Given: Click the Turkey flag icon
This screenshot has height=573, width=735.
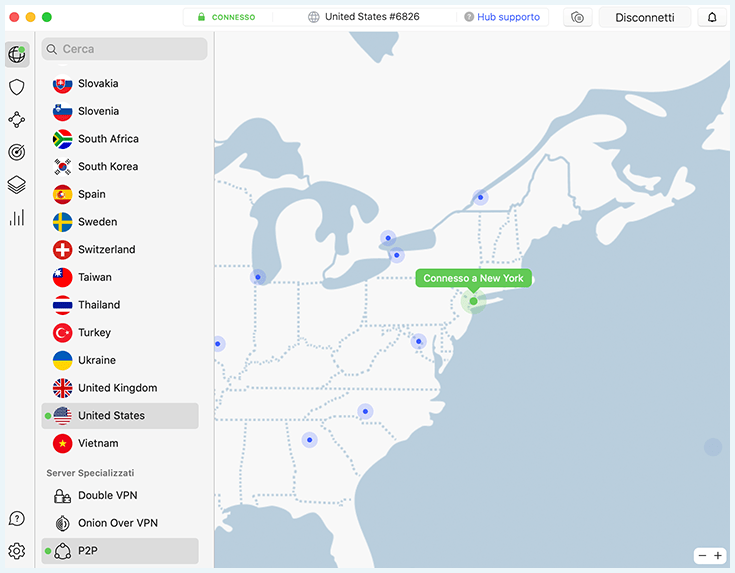Looking at the screenshot, I should (x=62, y=333).
